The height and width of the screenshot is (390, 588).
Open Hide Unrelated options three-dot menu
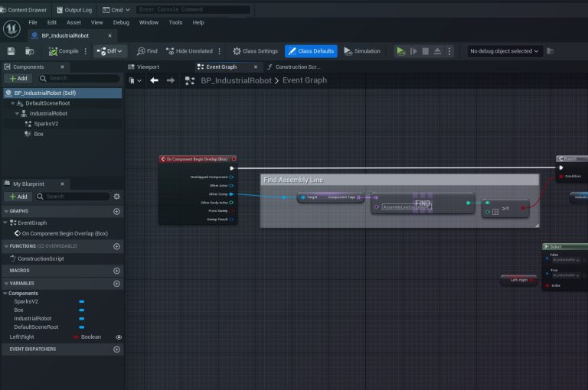point(220,51)
